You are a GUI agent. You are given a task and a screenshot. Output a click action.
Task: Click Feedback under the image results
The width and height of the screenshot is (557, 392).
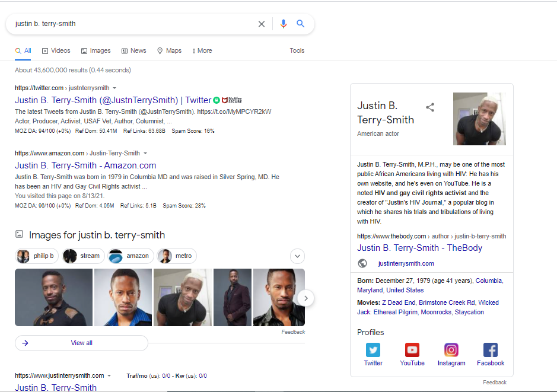pos(293,332)
